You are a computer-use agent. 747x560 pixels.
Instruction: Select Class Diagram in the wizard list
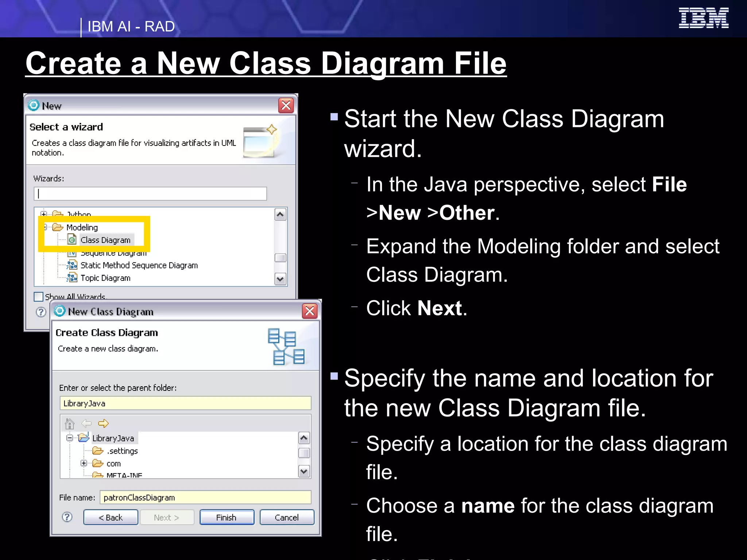point(105,240)
